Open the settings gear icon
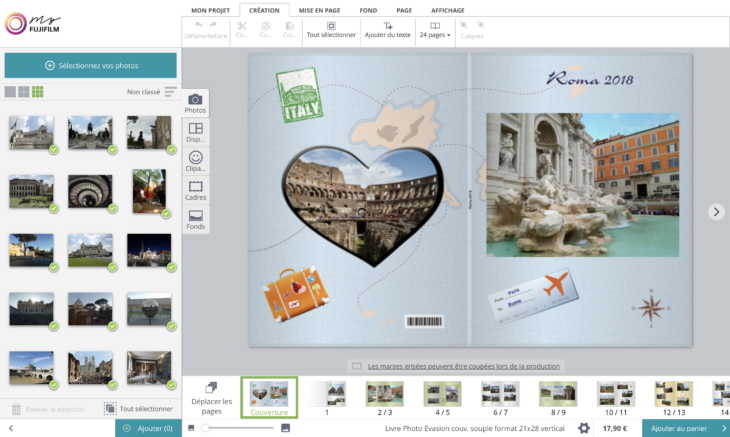Image resolution: width=730 pixels, height=437 pixels. pos(583,428)
